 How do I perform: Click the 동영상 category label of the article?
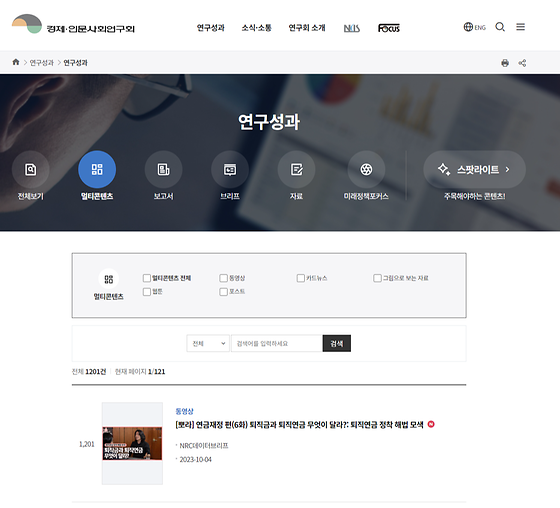tap(184, 411)
